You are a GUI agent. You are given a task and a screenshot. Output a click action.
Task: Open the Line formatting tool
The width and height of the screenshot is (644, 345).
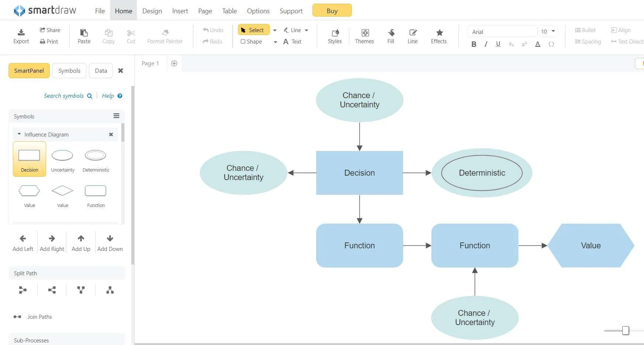[412, 37]
